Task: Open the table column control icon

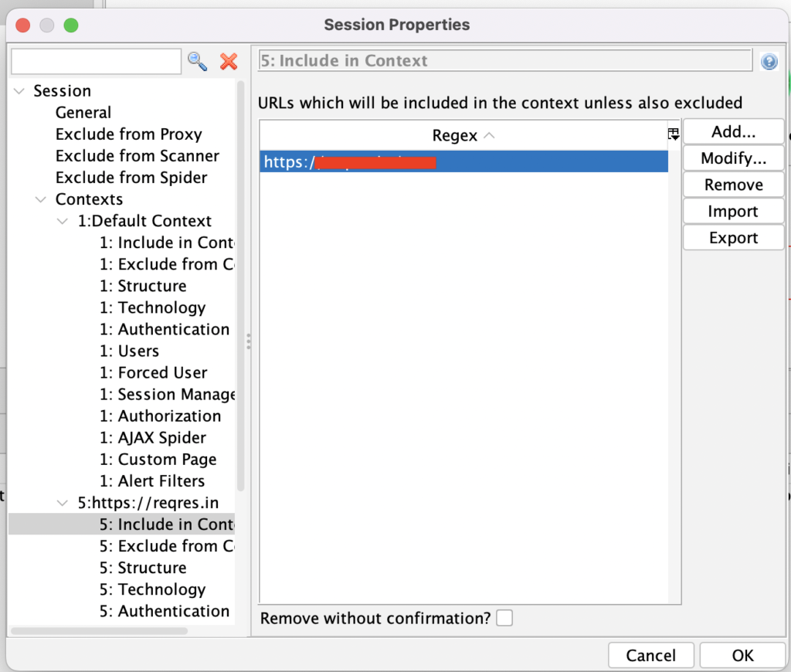Action: click(674, 134)
